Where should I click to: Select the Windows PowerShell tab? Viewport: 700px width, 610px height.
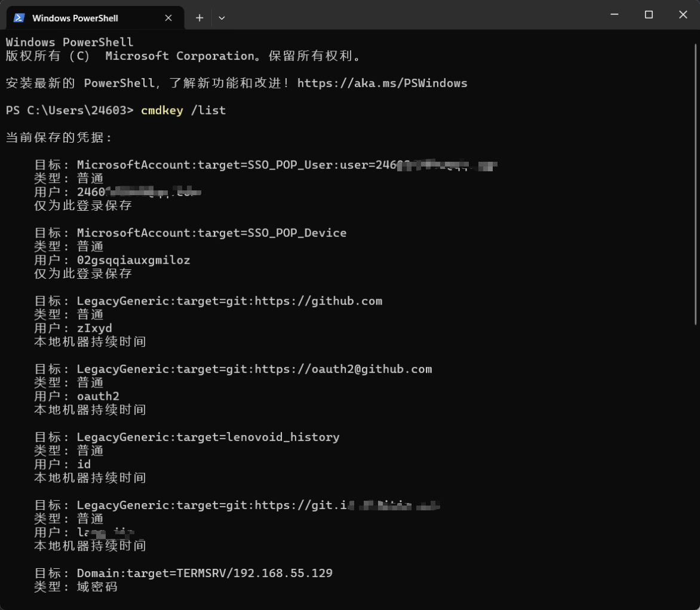[95, 18]
